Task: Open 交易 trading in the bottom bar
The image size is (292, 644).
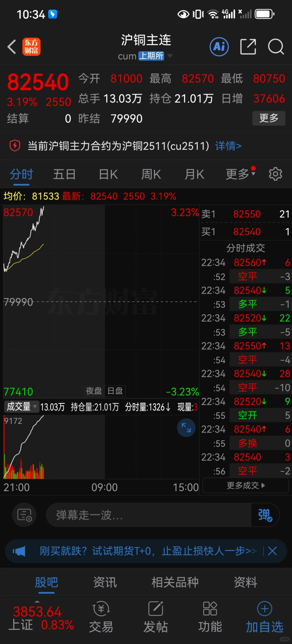Action: click(101, 617)
